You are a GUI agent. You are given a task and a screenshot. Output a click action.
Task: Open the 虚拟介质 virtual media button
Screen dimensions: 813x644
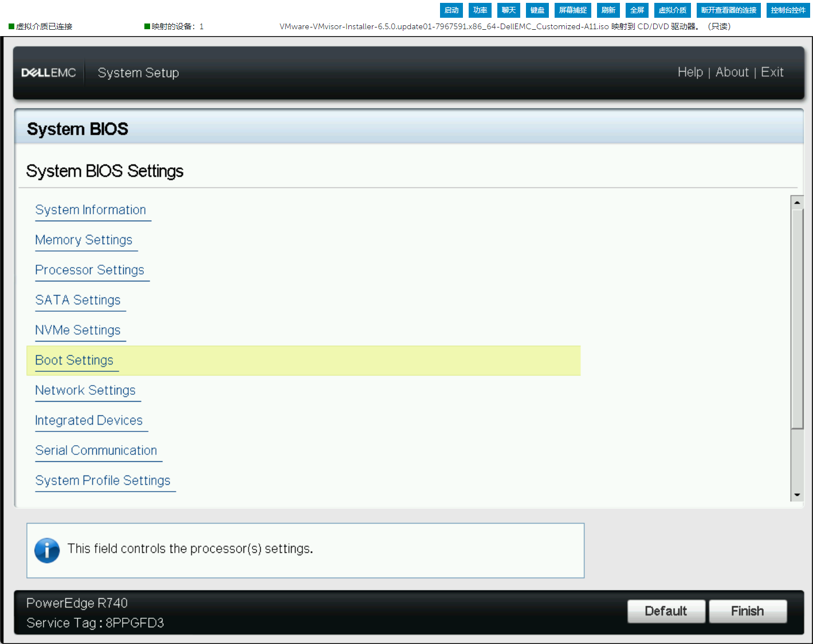pos(673,10)
